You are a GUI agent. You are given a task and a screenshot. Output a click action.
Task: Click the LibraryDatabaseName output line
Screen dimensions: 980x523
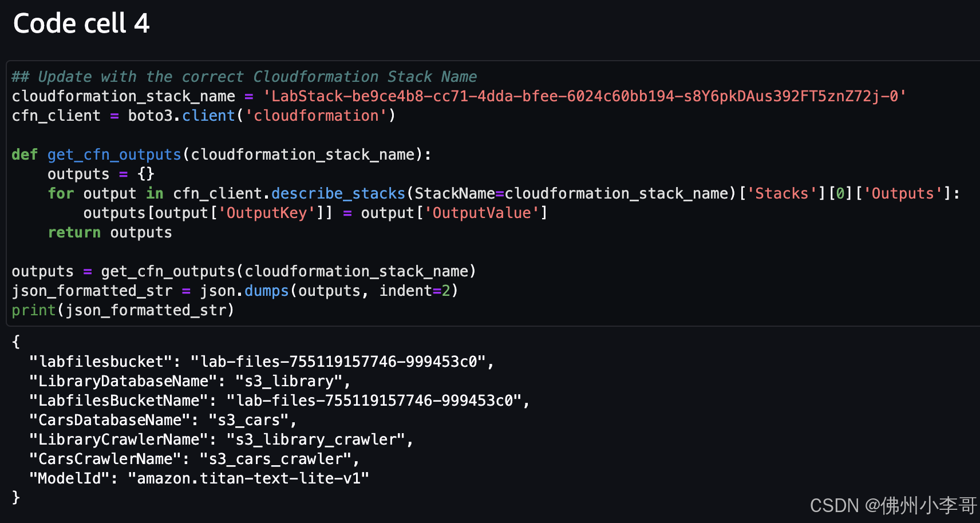pos(190,381)
